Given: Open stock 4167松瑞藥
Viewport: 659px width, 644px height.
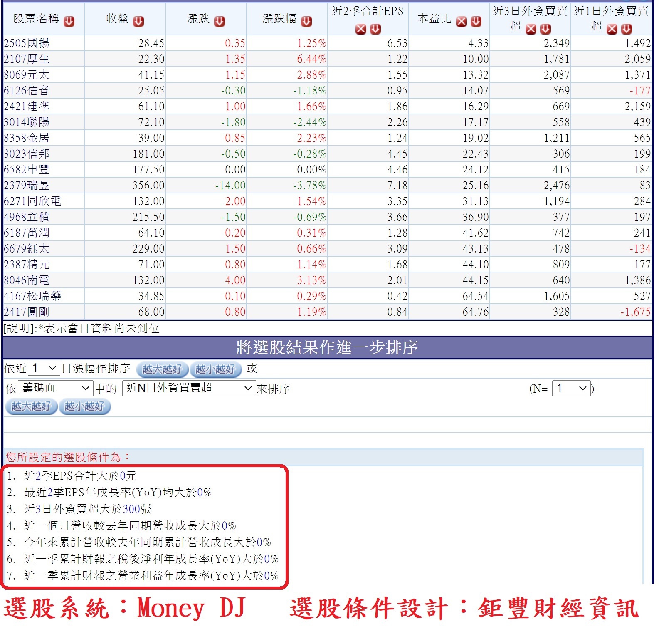Looking at the screenshot, I should point(32,296).
